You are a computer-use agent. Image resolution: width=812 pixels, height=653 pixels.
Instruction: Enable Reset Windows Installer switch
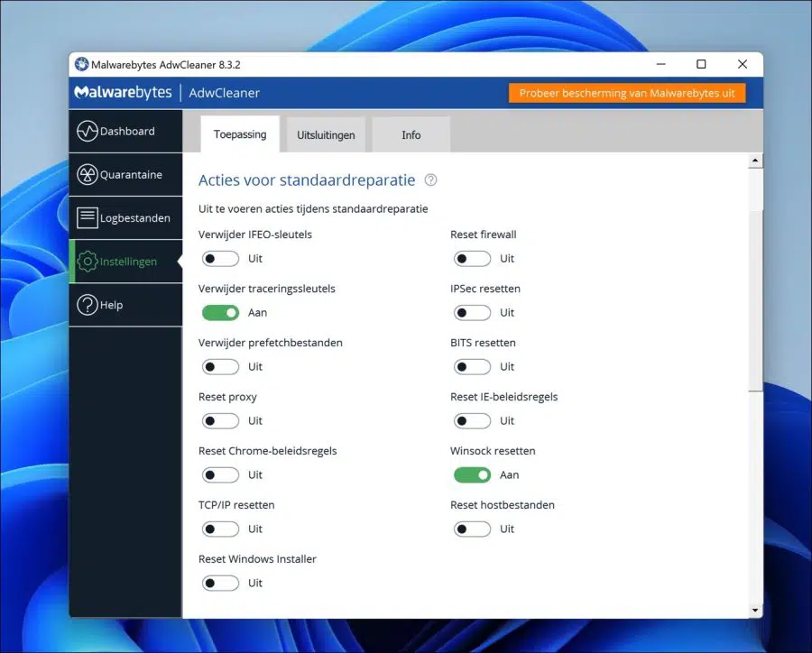click(x=221, y=583)
